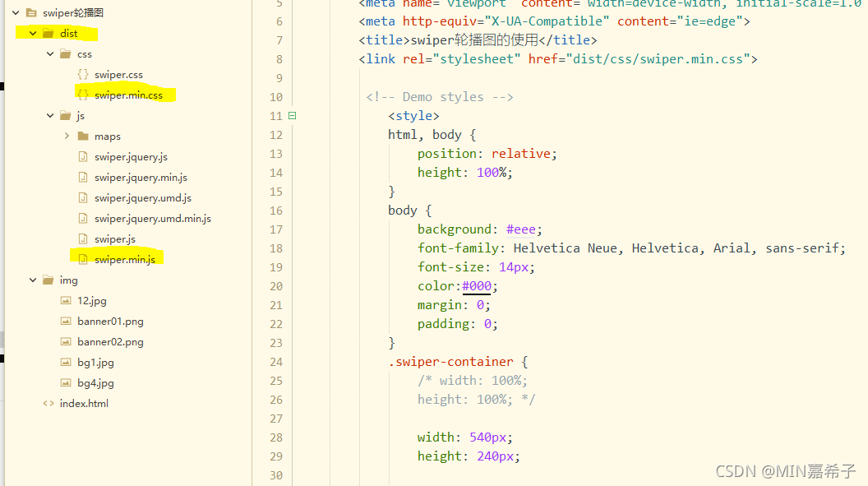The image size is (868, 486).
Task: Click the swiper.min.css file icon
Action: tap(83, 95)
